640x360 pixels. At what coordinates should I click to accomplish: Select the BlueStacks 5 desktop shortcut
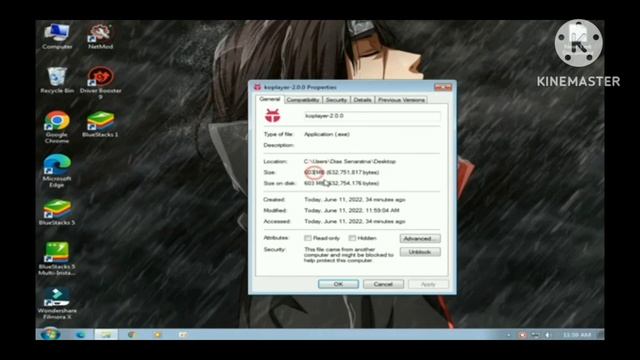57,212
